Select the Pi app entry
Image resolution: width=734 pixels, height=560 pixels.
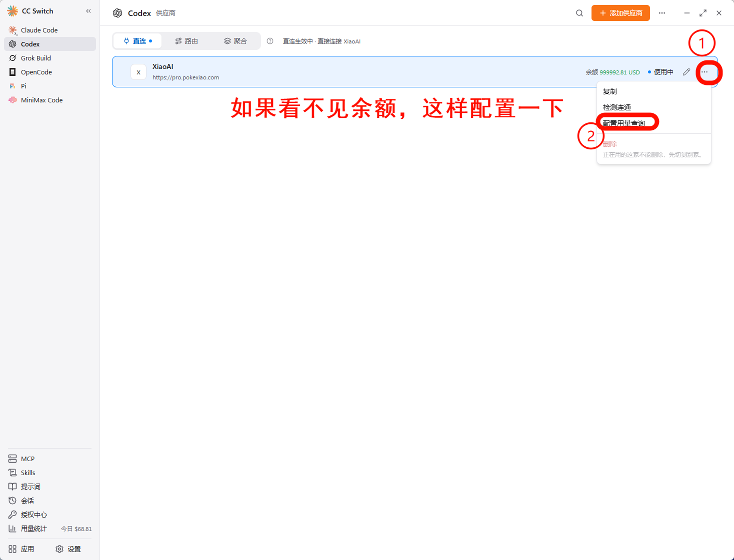click(x=50, y=86)
